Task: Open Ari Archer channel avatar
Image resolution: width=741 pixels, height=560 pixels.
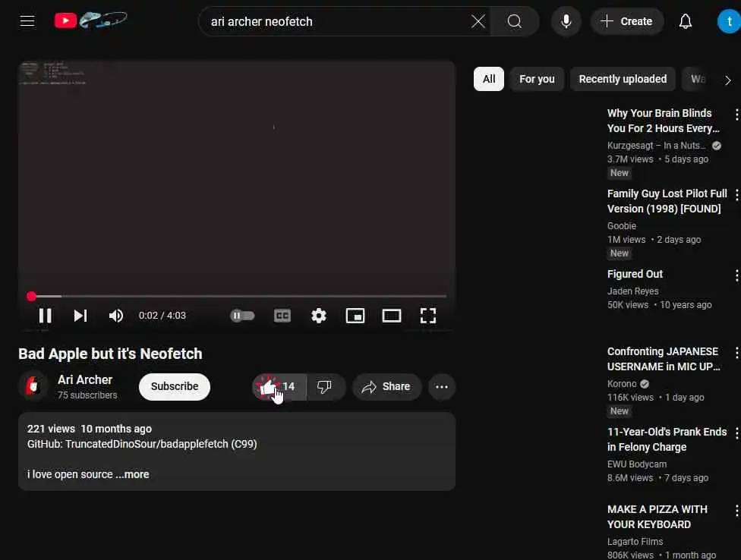Action: (x=33, y=386)
